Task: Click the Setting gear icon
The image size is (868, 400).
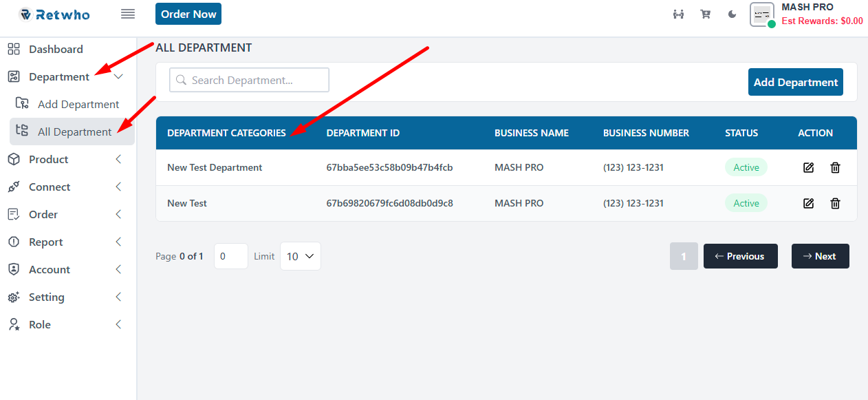Action: 14,297
